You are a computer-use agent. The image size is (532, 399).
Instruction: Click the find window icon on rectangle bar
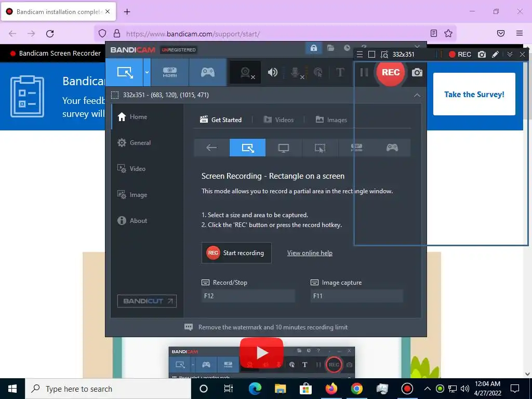pos(384,54)
